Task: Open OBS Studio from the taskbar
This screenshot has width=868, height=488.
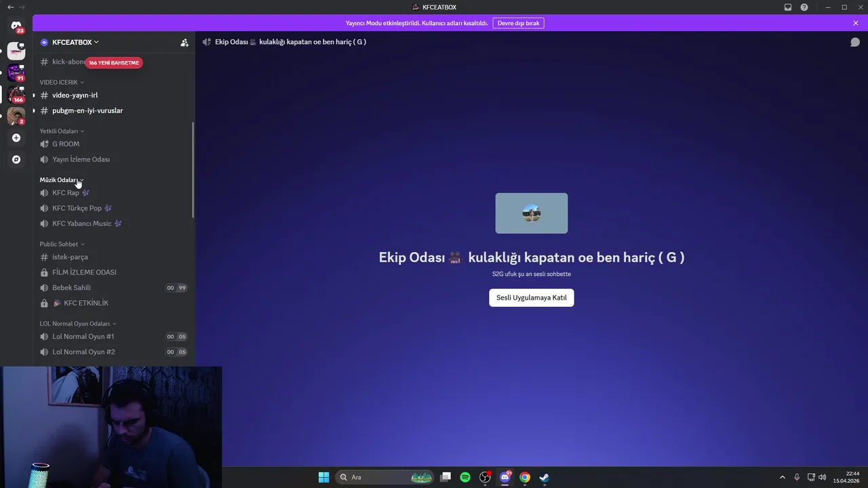Action: [485, 477]
